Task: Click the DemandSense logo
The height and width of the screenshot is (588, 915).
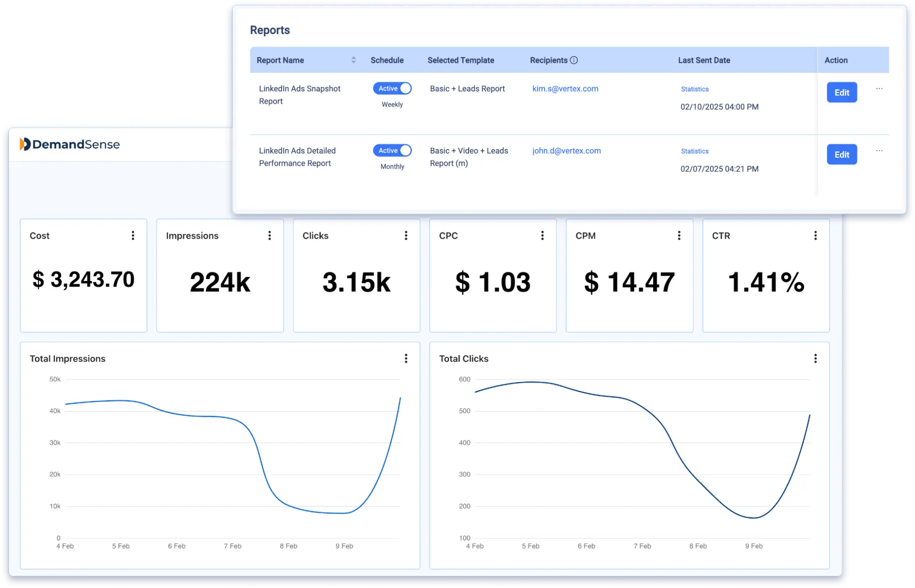Action: click(x=70, y=145)
